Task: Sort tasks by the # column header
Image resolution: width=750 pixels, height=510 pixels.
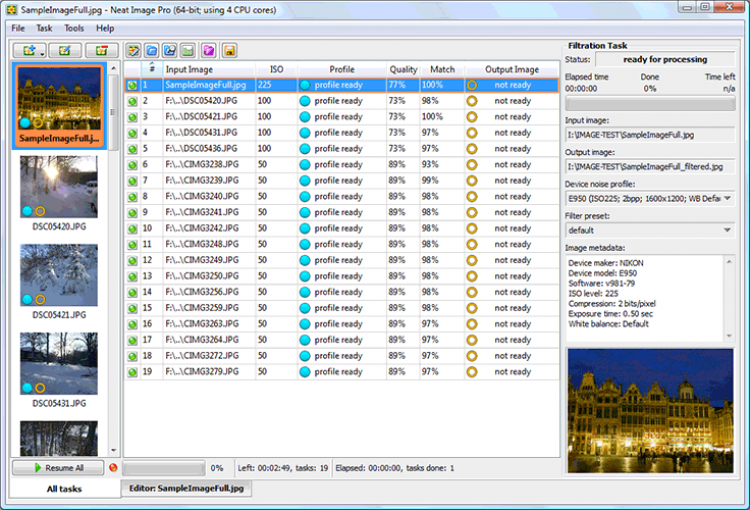Action: (x=152, y=68)
